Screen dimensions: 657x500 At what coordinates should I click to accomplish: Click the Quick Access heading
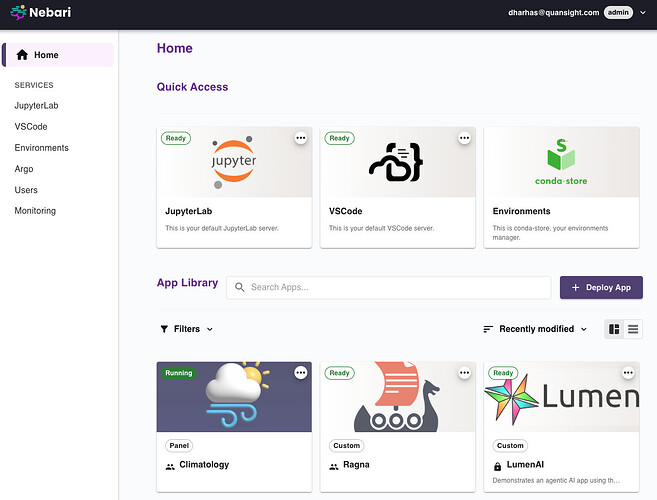(192, 87)
